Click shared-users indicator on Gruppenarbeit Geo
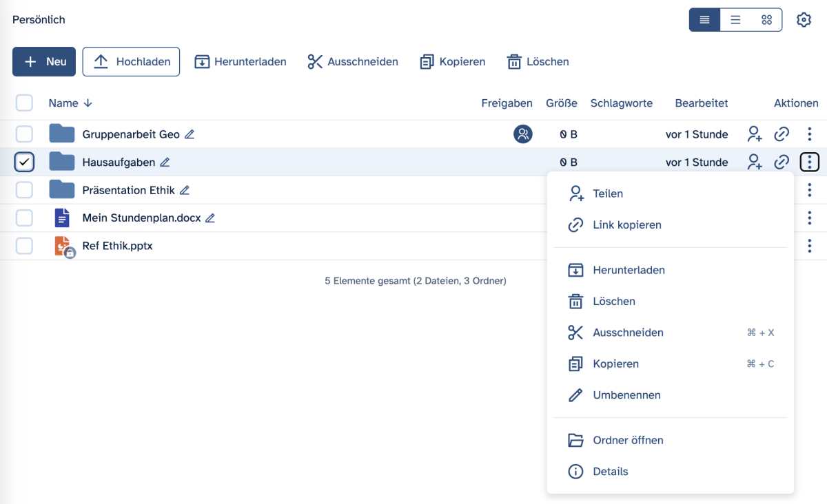 pos(523,134)
